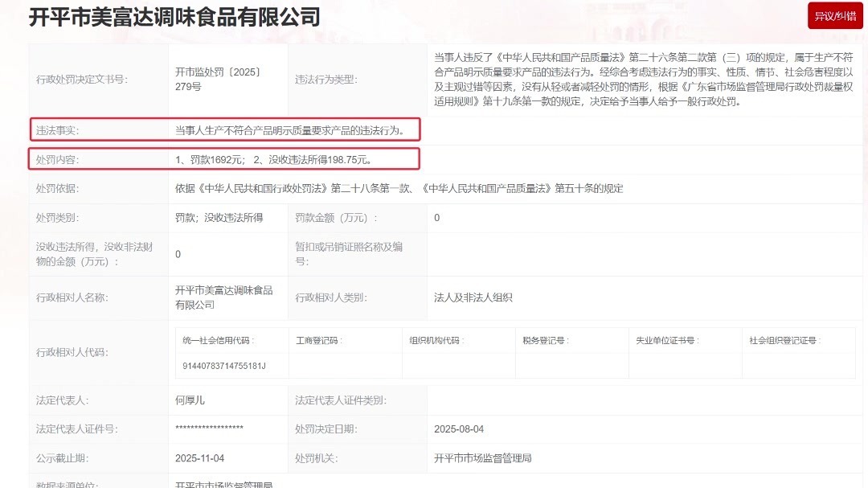
Task: Click the publicity deadline 2025-11-04
Action: [x=199, y=458]
